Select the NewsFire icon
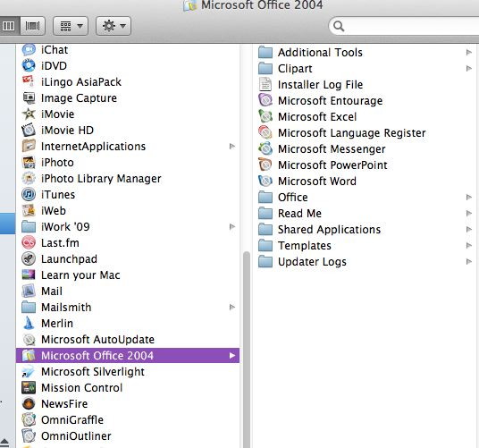Screen dimensions: 479x448 [x=29, y=403]
